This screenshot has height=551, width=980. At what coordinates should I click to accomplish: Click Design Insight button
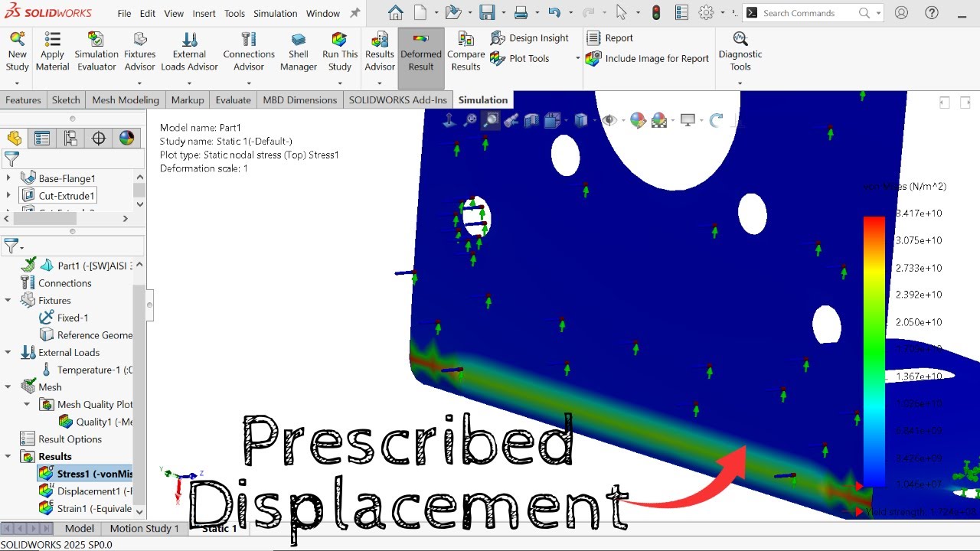tap(530, 38)
